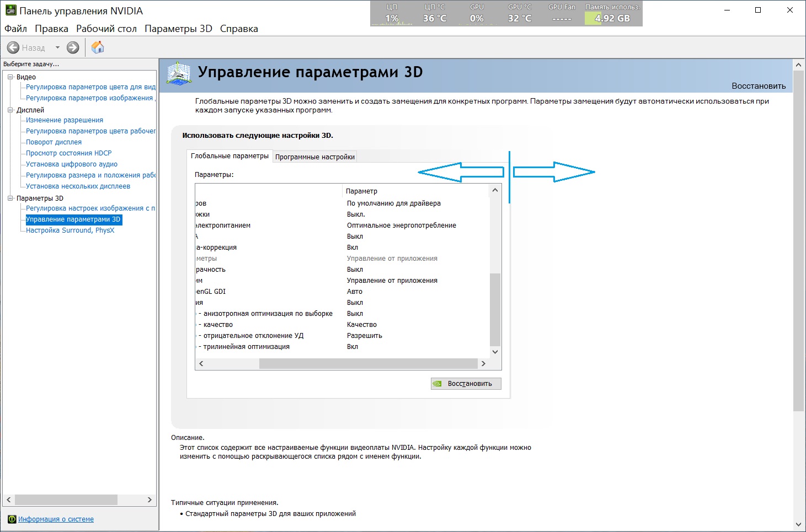Switch to the Глобальные параметры tab
806x532 pixels.
click(230, 156)
